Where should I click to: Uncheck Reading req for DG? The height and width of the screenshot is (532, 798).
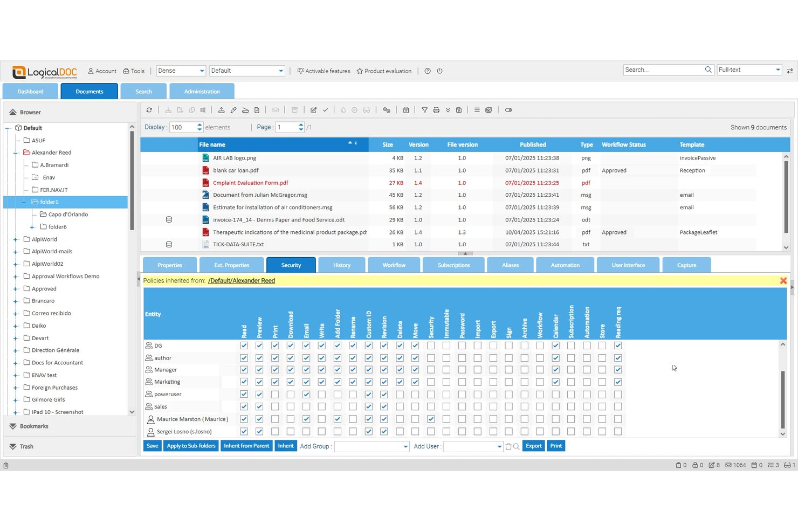[618, 346]
